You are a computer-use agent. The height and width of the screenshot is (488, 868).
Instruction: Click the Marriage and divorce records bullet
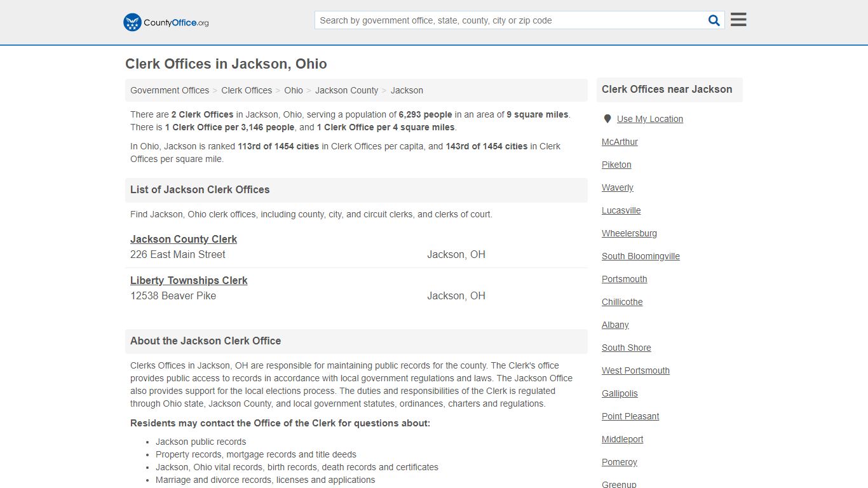266,480
